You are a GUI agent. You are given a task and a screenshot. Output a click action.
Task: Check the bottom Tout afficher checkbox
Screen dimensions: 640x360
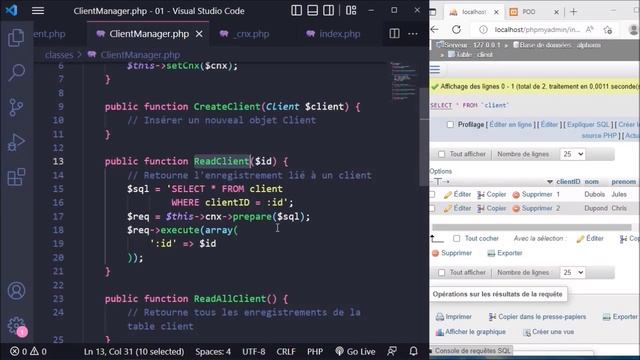coord(442,272)
